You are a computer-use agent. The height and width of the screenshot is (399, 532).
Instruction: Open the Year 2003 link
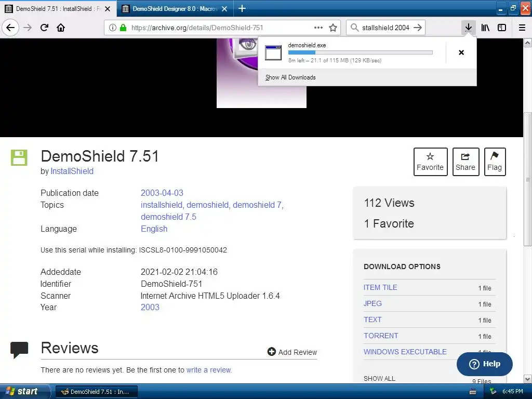(150, 307)
